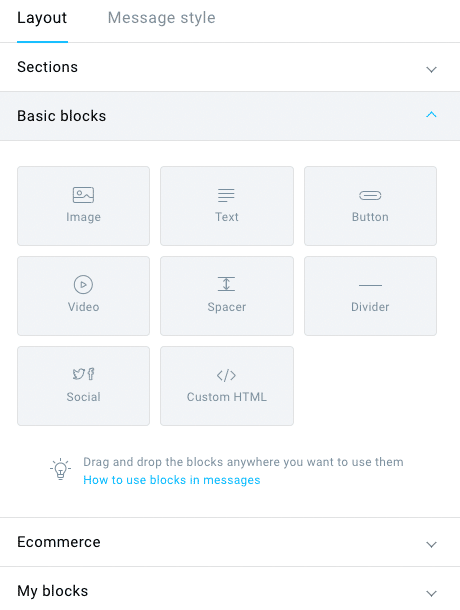Screen dimensions: 460x610
Task: Click the lightbulb tip icon
Action: click(x=60, y=469)
